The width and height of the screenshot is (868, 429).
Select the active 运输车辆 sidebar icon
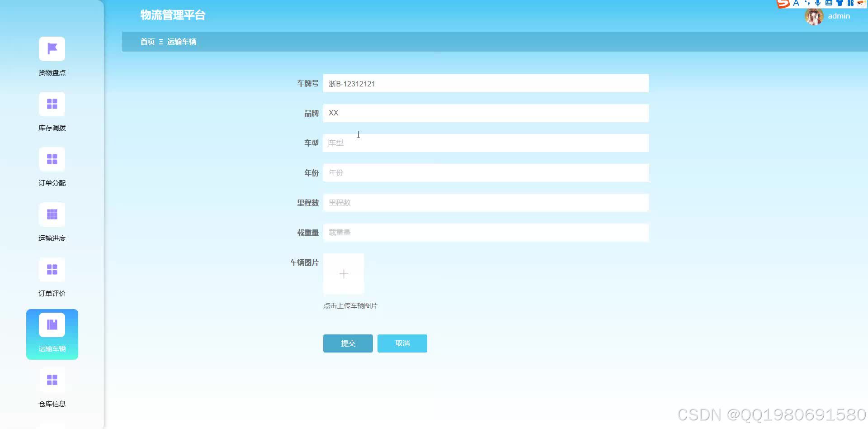pyautogui.click(x=52, y=324)
